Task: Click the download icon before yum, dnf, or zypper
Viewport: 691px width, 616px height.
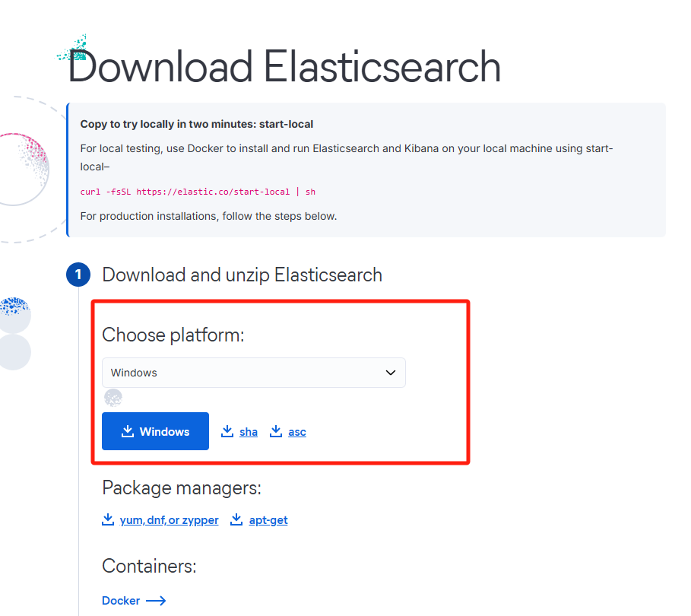Action: pos(107,519)
